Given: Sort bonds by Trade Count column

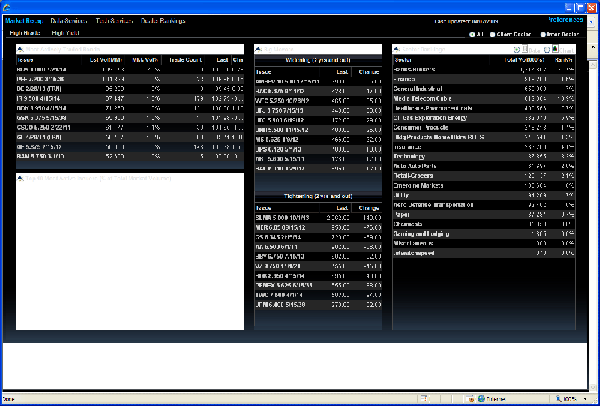Looking at the screenshot, I should tap(187, 59).
